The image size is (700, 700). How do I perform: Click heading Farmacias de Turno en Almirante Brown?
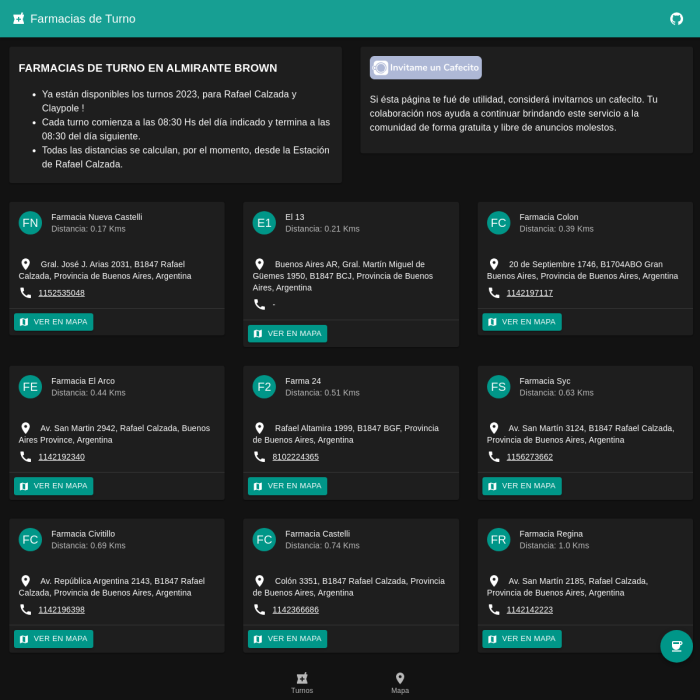(148, 68)
